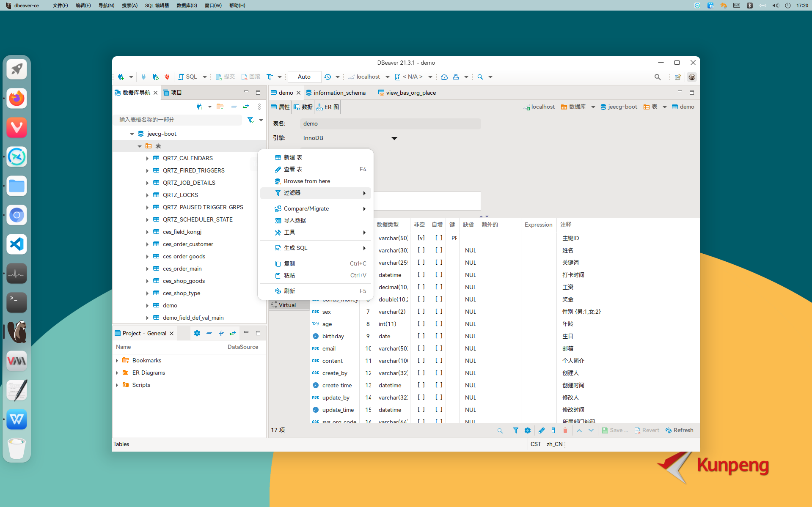This screenshot has width=812, height=507.
Task: Choose Browse from here in context menu
Action: pyautogui.click(x=306, y=181)
